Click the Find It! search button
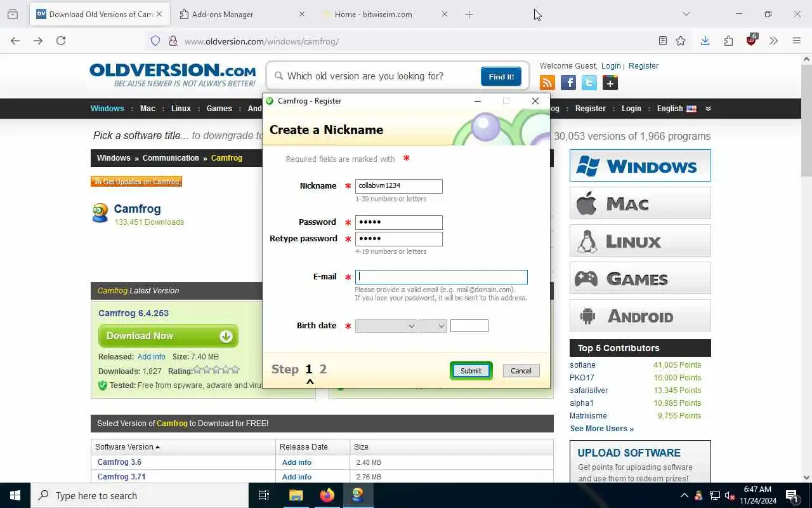 501,76
